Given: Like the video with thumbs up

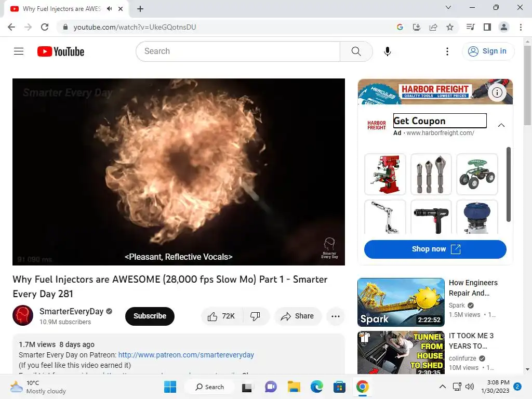Looking at the screenshot, I should pos(221,316).
